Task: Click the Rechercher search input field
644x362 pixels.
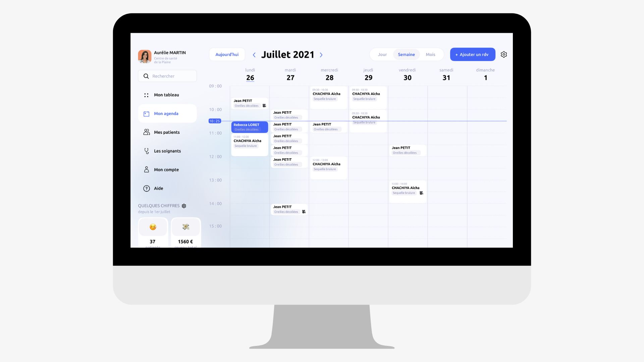Action: click(x=172, y=76)
